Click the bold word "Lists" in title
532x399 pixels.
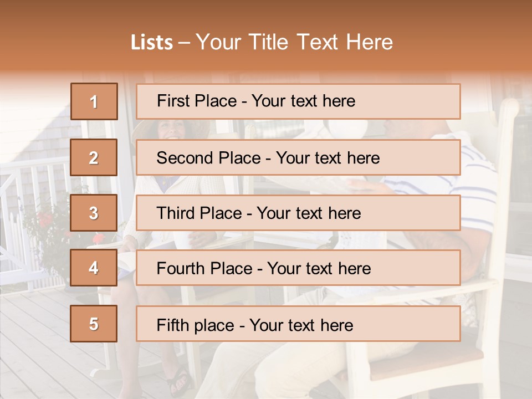click(151, 43)
